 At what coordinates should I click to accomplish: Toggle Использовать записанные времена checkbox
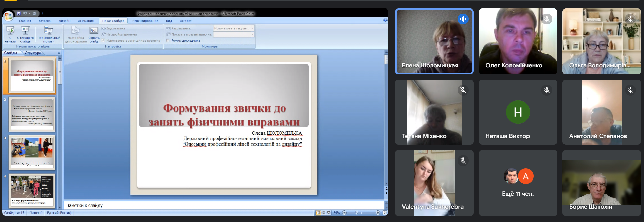[103, 41]
